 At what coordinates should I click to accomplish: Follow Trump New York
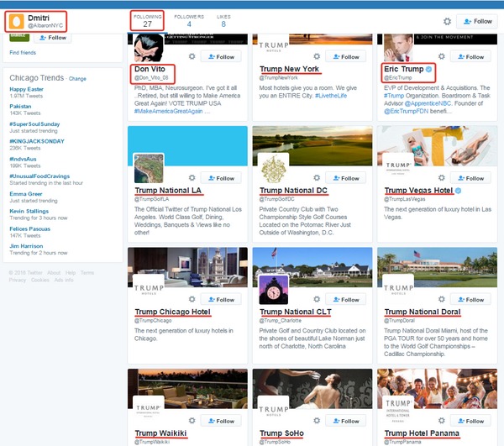tap(346, 56)
